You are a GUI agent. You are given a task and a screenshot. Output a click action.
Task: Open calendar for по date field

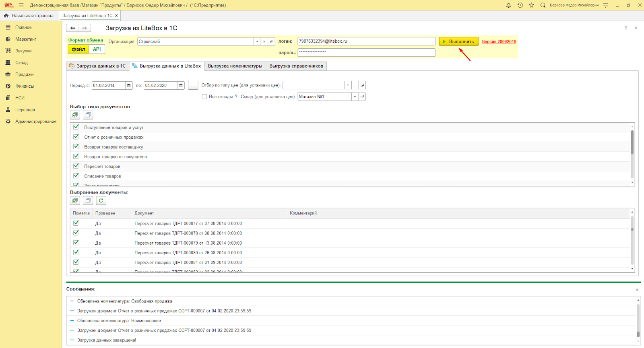pos(181,85)
